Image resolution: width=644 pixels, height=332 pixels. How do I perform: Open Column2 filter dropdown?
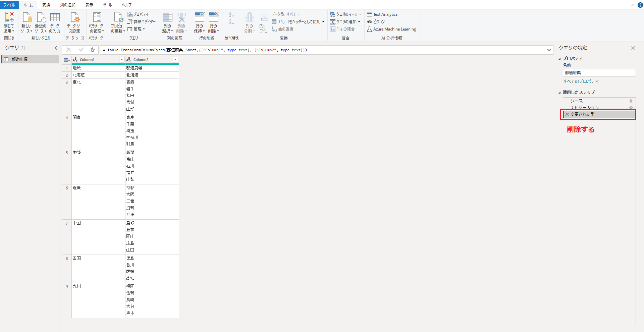[x=175, y=60]
